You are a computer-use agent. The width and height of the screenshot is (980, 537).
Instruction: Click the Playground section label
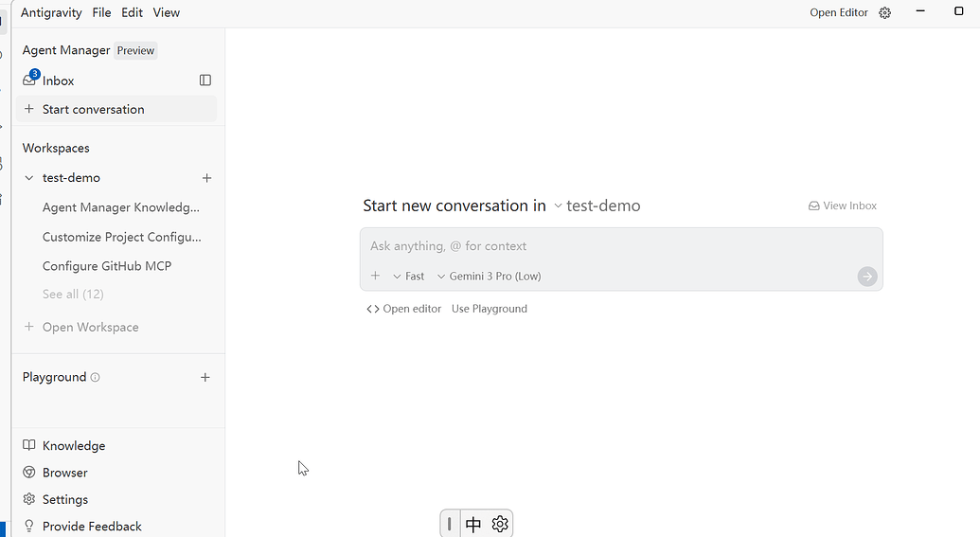pyautogui.click(x=54, y=377)
